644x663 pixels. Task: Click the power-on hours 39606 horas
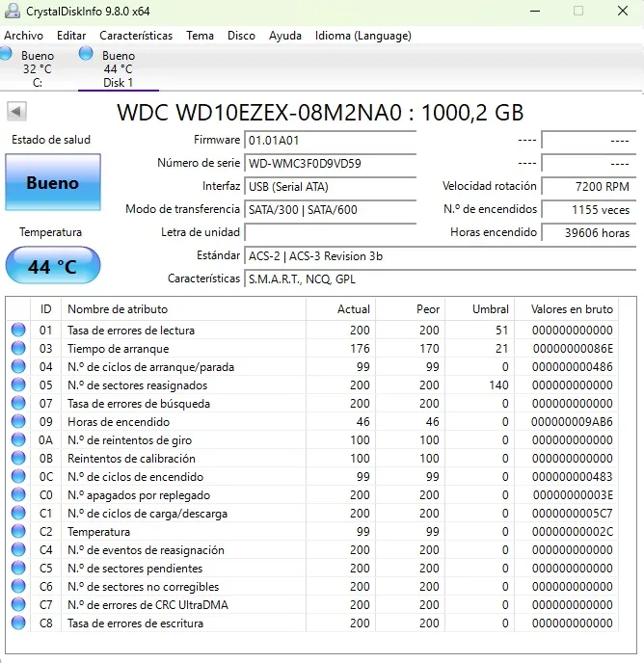(x=589, y=232)
